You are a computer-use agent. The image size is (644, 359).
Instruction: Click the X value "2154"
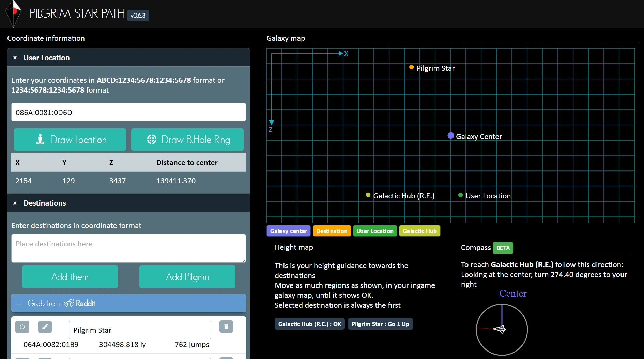point(24,181)
